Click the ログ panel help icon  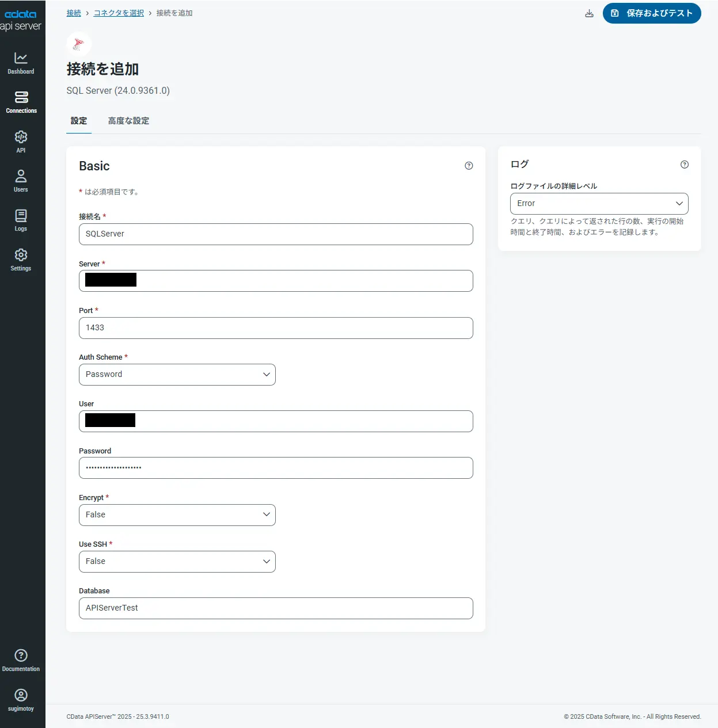[x=684, y=164]
